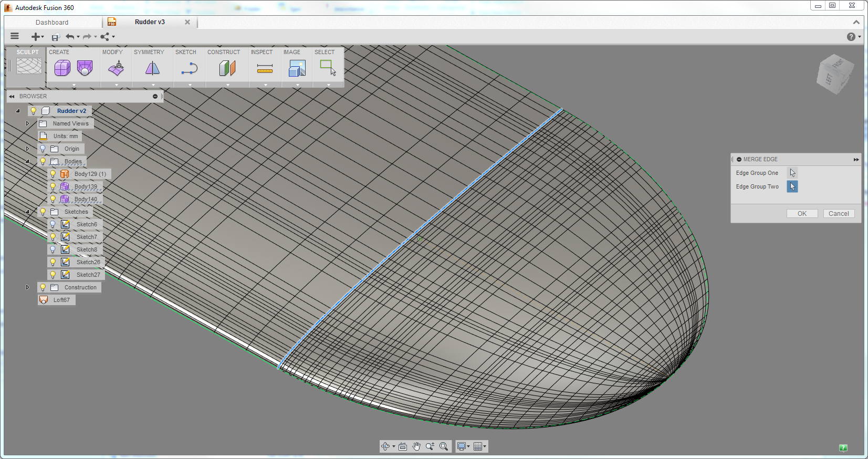Screen dimensions: 868x459
Task: Open the Construct panel dropdown arrow
Action: click(227, 85)
